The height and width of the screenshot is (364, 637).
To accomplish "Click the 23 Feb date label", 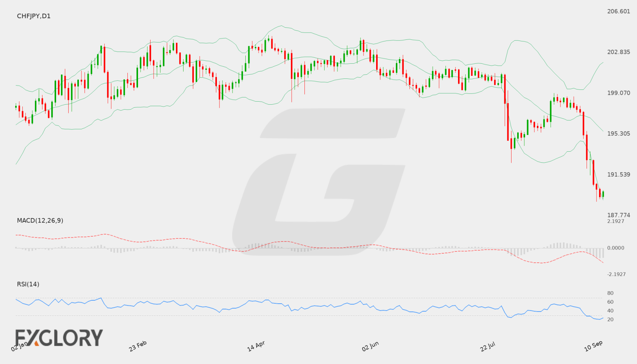I will [x=138, y=346].
